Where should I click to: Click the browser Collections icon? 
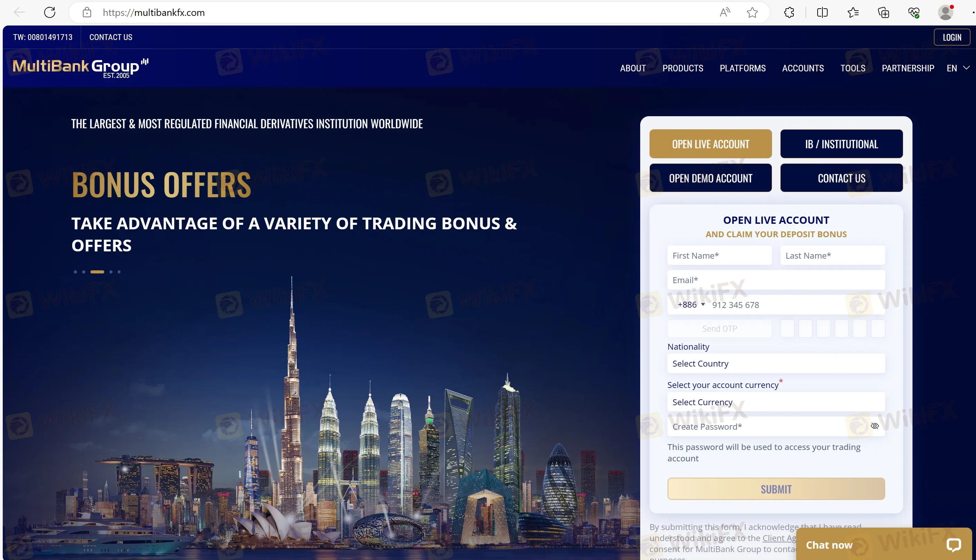tap(884, 12)
